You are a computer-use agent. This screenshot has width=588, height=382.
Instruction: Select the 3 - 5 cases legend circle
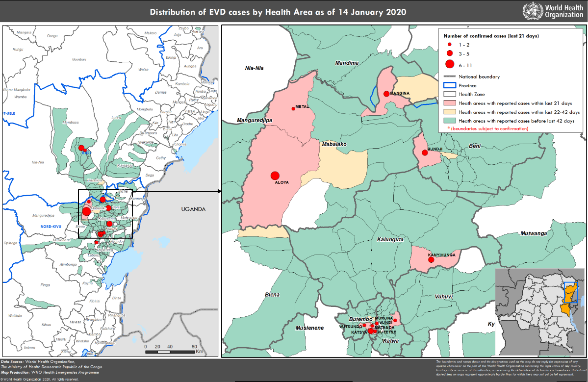(x=449, y=53)
